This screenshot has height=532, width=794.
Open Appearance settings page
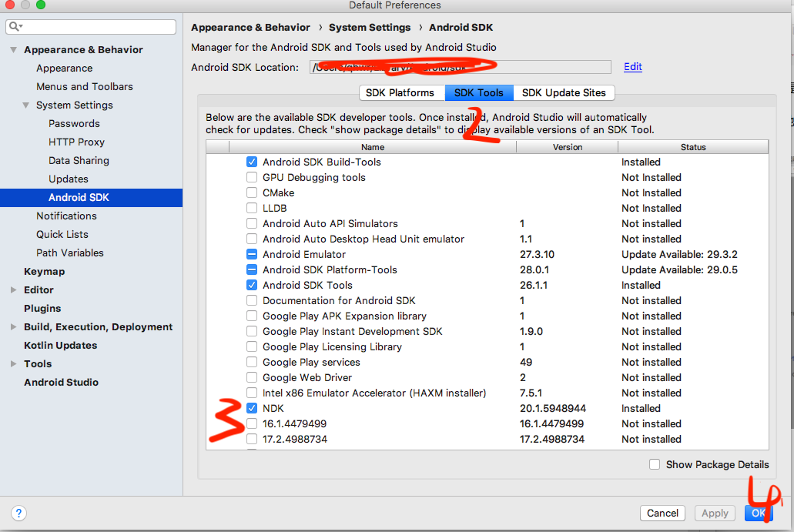click(x=65, y=69)
